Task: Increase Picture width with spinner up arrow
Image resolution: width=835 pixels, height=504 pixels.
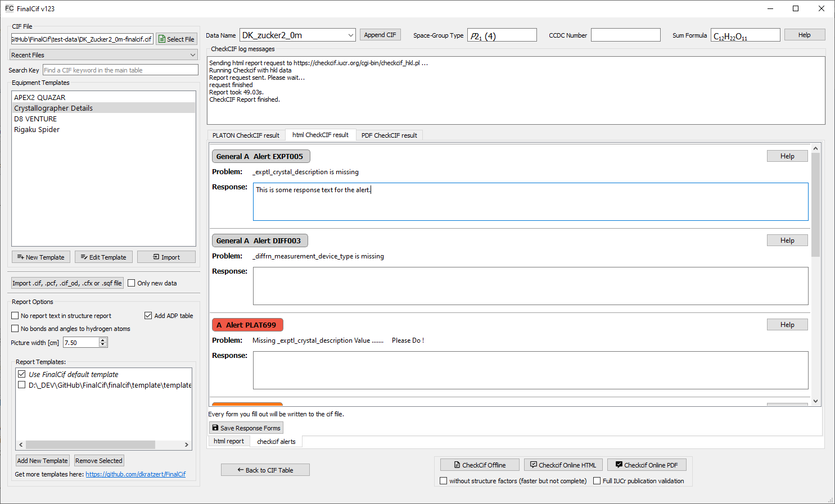Action: tap(103, 340)
